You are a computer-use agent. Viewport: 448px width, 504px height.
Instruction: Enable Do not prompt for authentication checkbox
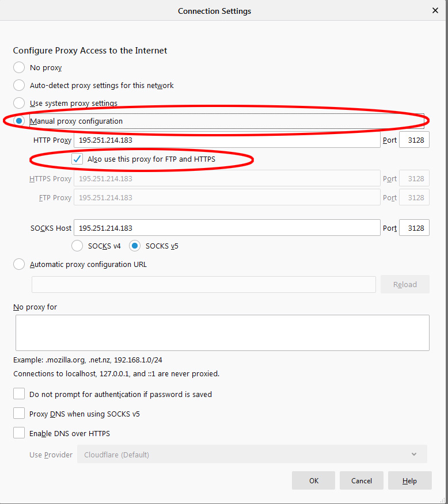[x=19, y=394]
